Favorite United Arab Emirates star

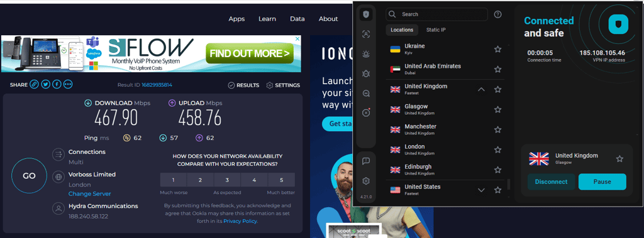pos(498,69)
